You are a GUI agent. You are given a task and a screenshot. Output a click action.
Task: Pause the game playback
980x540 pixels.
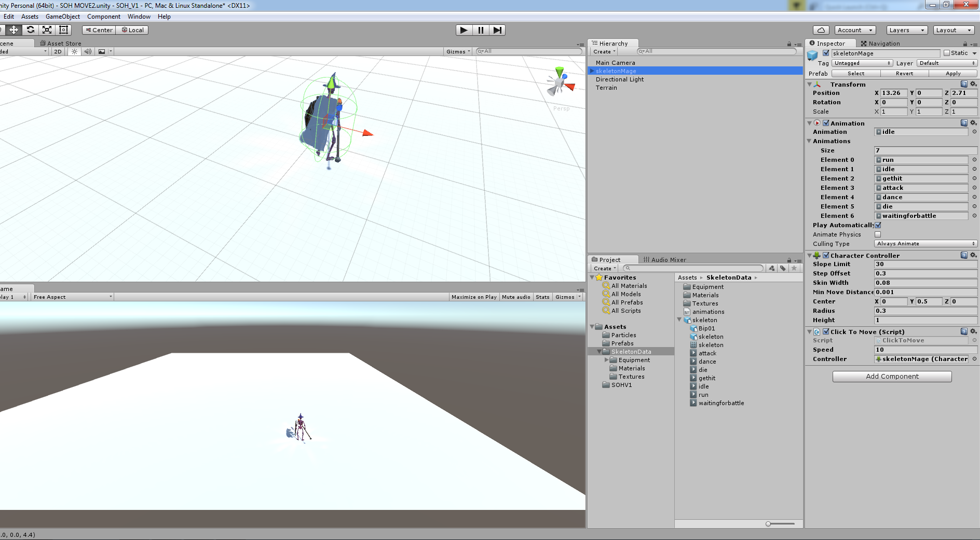pyautogui.click(x=481, y=30)
